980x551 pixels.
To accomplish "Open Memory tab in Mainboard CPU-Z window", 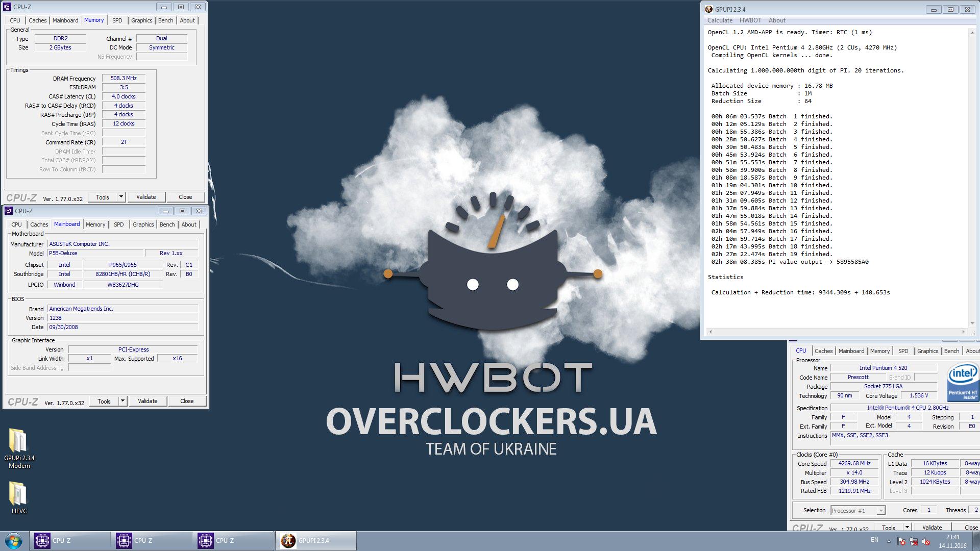I will pos(95,224).
